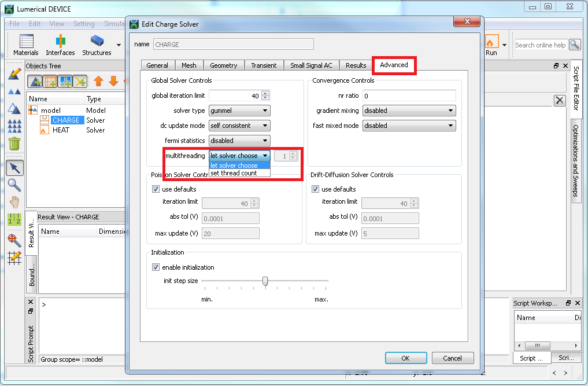Select the magnifying glass zoom tool
Viewport: 588px width, 386px height.
coord(14,185)
